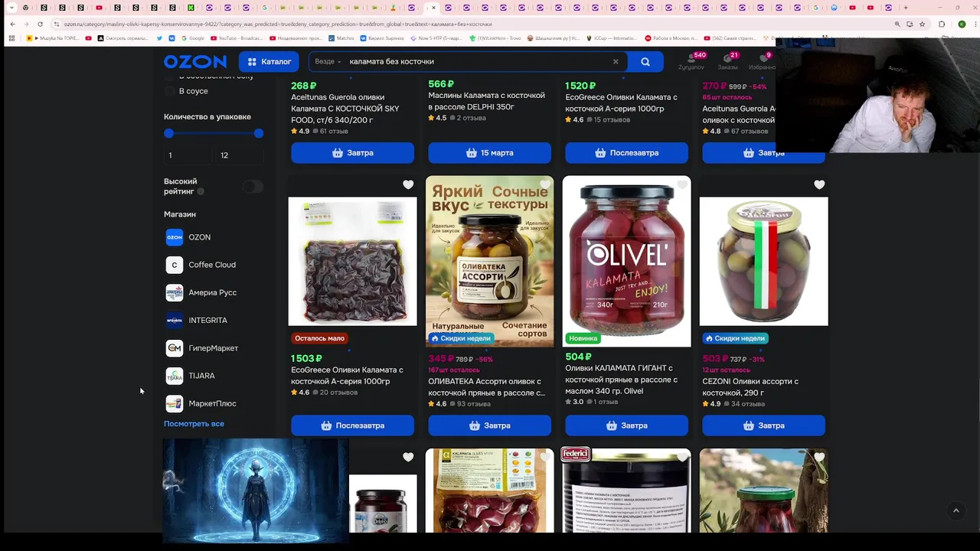Open the vacuum-packed EcoGreece olives thumbnail

352,261
